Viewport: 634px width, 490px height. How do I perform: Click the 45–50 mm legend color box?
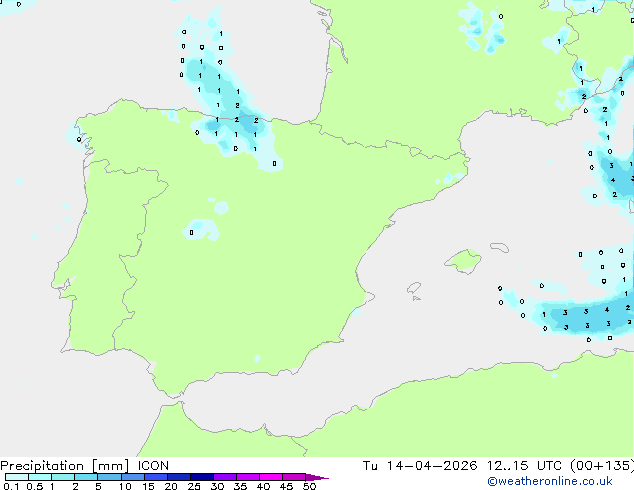[x=294, y=477]
